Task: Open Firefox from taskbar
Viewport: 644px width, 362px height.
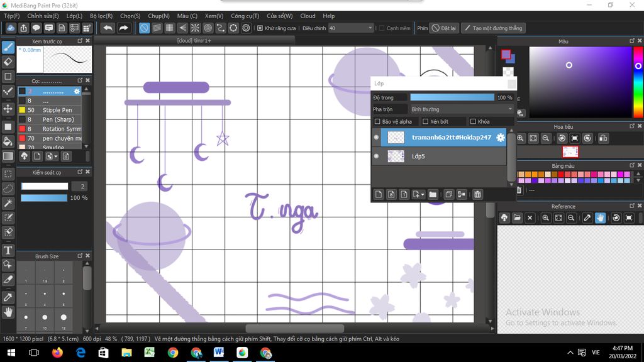Action: 57,353
